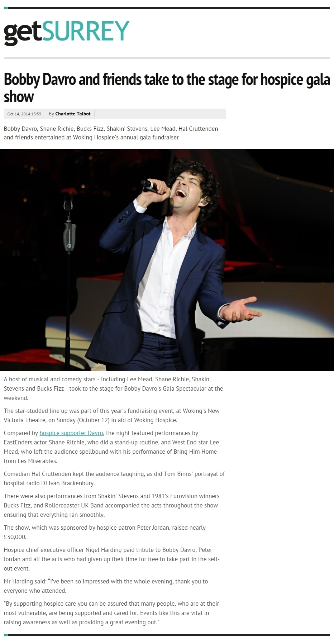
Task: Click the 'Mr Harding said' quote
Action: (106, 586)
